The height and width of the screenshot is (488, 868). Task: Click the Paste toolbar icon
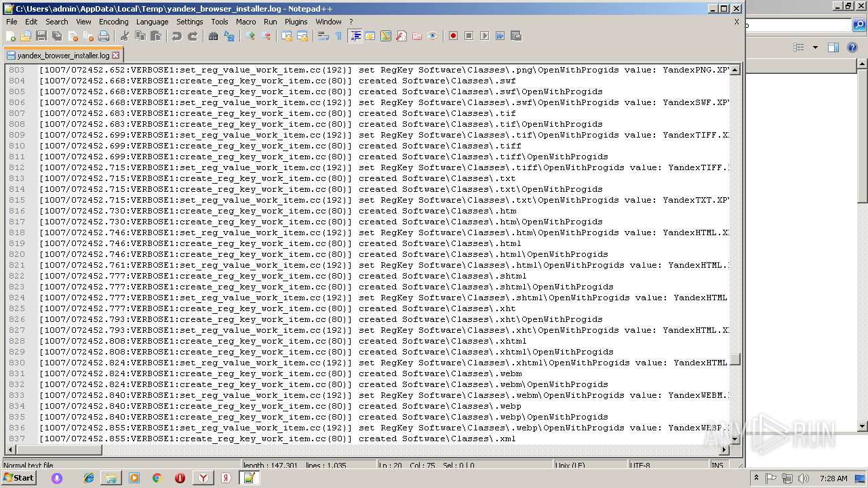pos(155,36)
